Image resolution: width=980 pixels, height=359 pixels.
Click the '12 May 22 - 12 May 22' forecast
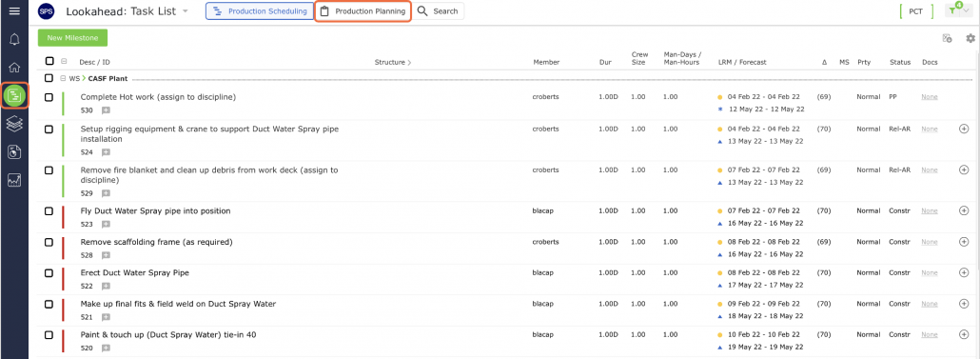pyautogui.click(x=766, y=109)
